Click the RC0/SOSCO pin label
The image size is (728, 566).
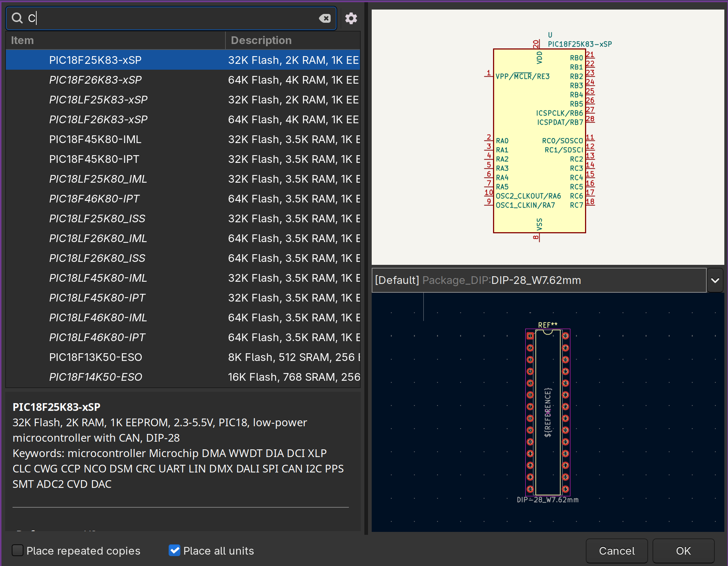pos(562,141)
